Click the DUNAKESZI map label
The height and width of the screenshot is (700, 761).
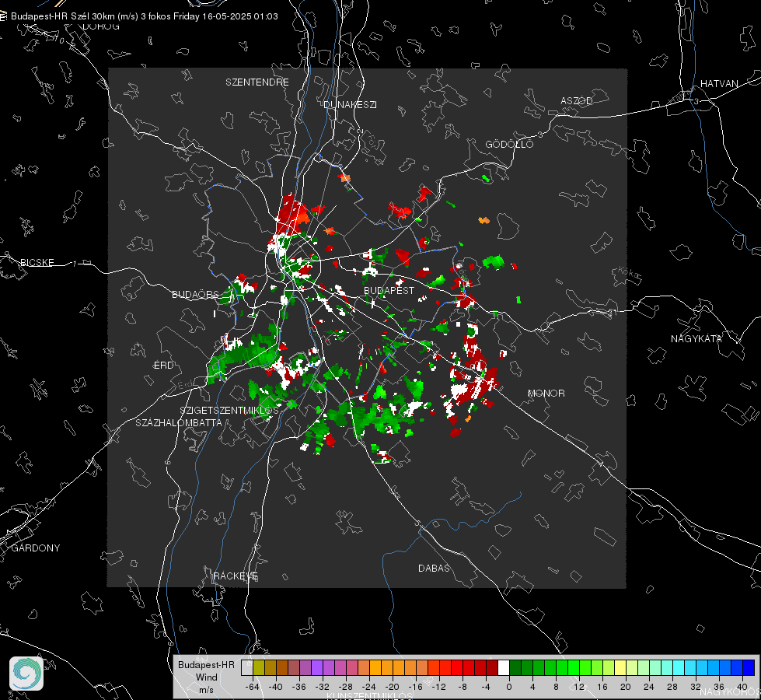point(350,104)
